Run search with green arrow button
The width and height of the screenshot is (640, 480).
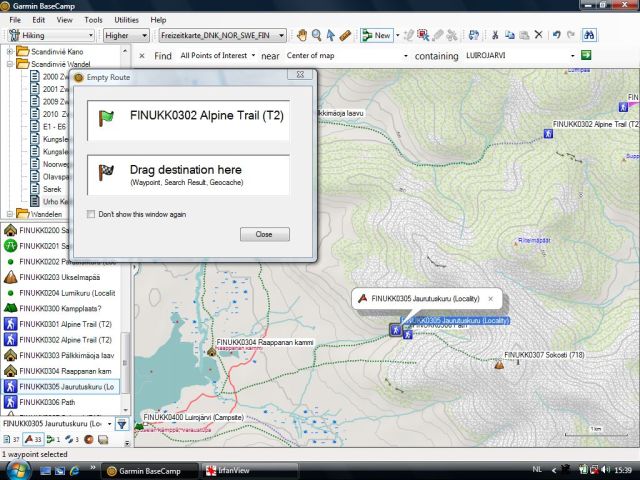(589, 56)
